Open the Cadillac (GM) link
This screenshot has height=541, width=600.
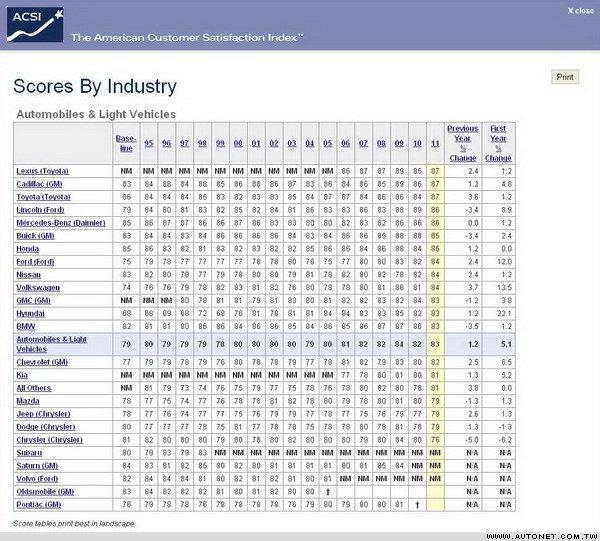(x=39, y=184)
